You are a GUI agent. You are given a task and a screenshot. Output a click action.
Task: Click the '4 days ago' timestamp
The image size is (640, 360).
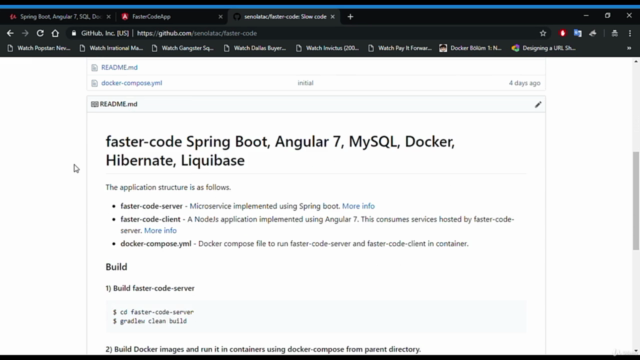pos(524,83)
